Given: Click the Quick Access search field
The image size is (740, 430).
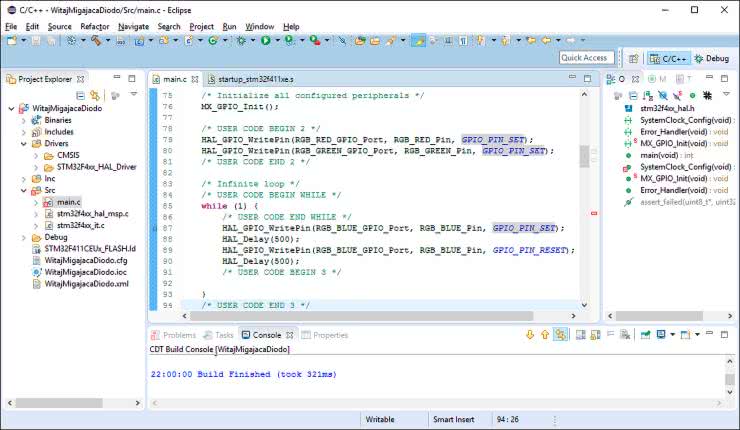Looking at the screenshot, I should tap(585, 58).
